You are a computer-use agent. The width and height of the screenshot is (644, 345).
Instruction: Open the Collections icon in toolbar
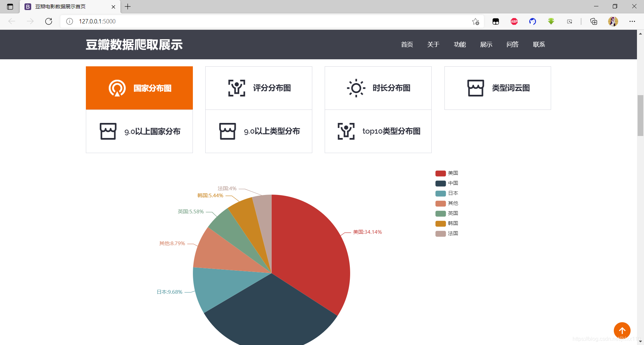(x=594, y=21)
